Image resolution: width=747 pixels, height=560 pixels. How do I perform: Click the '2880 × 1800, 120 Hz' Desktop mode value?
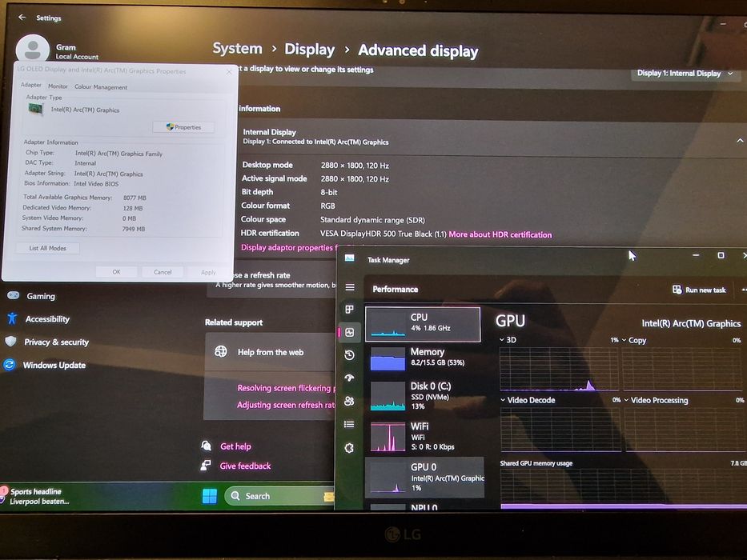point(355,166)
